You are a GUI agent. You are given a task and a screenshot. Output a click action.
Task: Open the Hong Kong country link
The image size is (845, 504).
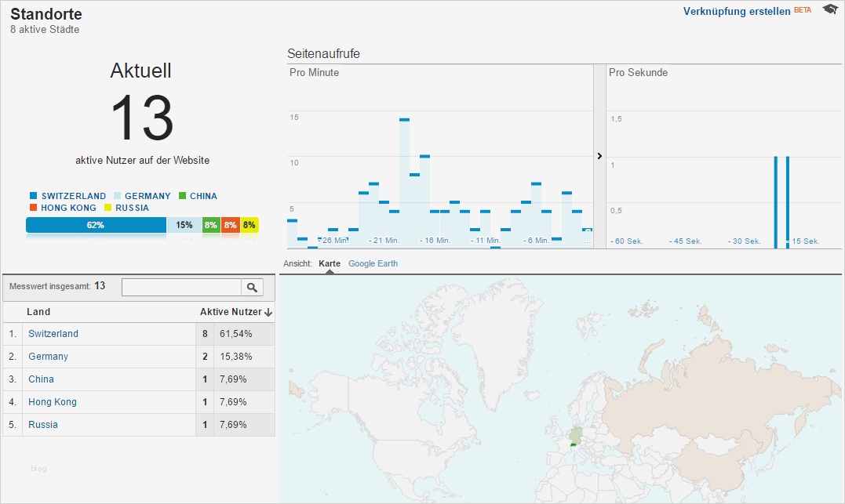[53, 401]
